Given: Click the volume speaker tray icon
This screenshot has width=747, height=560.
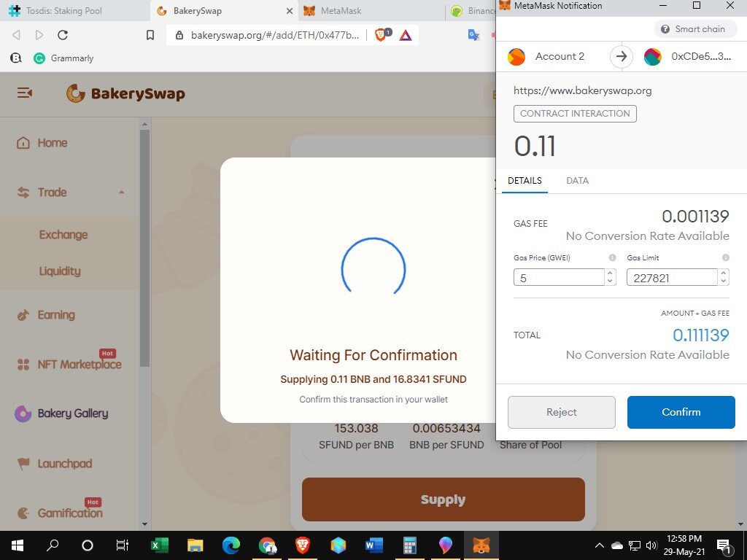Looking at the screenshot, I should [x=651, y=545].
